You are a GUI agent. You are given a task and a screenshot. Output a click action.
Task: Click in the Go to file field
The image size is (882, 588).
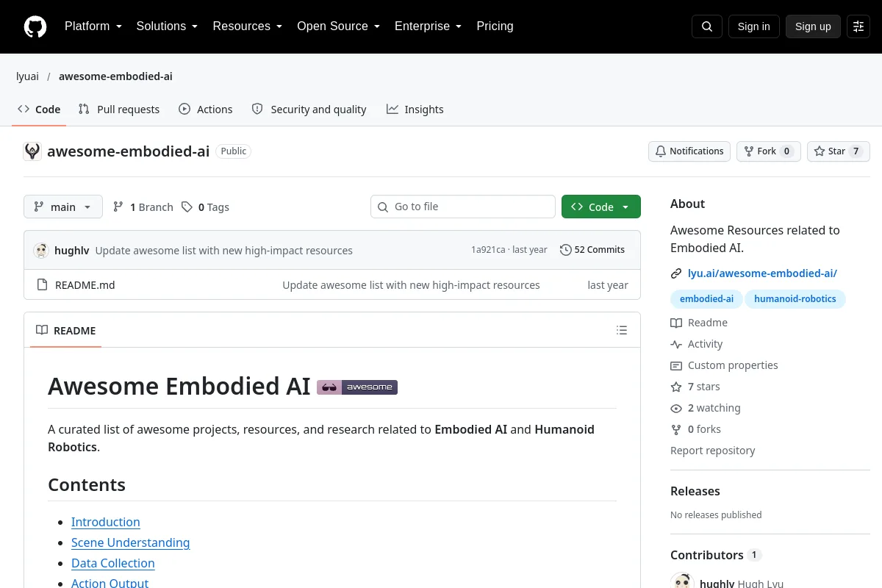point(463,207)
